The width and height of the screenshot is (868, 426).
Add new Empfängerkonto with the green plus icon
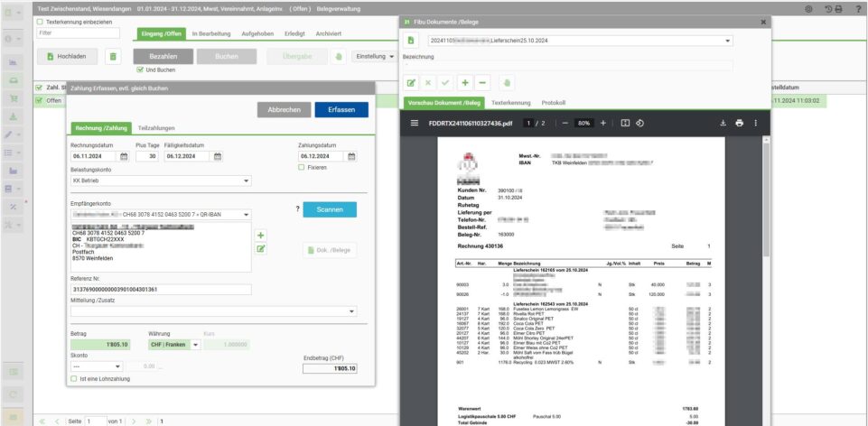[x=261, y=236]
